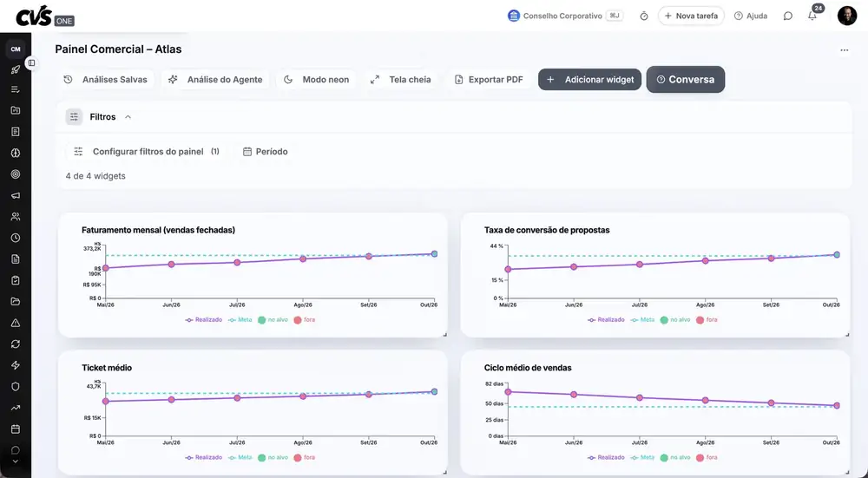Click Ago/26 data point in Taxa de conversão chart

[705, 260]
